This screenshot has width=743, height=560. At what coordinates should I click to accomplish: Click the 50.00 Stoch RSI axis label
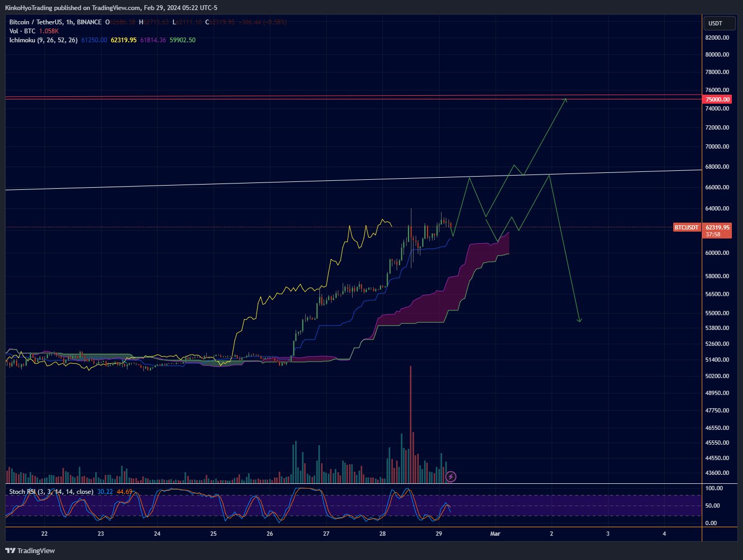(x=713, y=506)
